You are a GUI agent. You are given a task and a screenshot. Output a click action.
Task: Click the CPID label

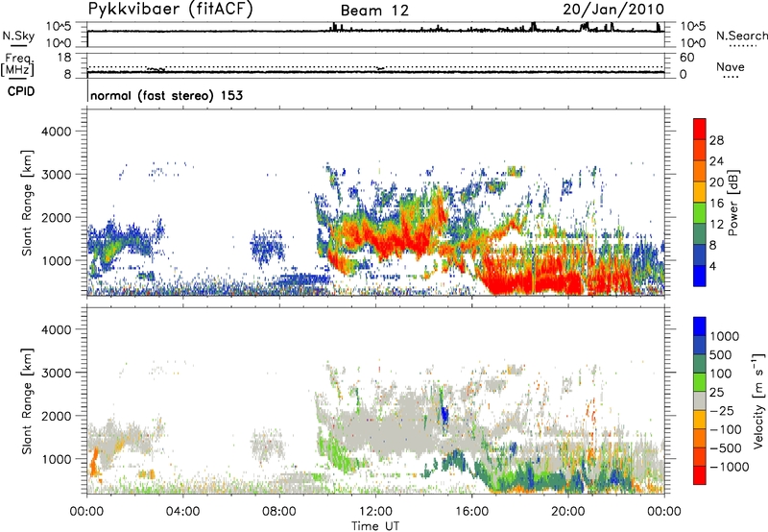point(21,91)
